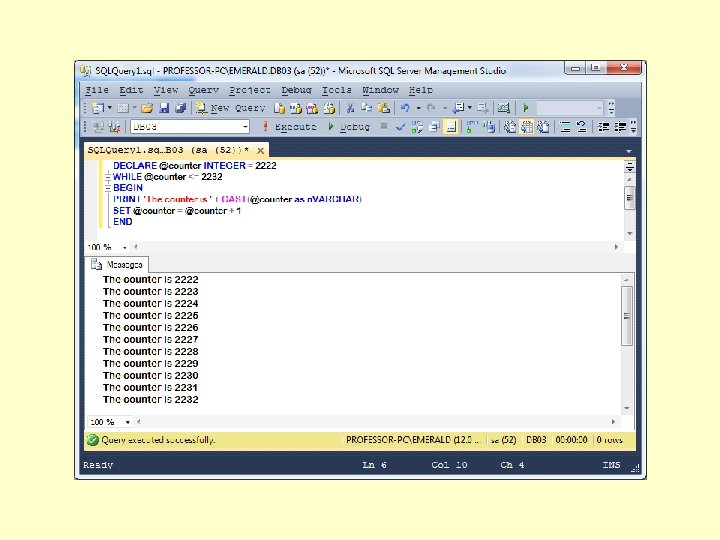
Task: Click the Undo arrow icon
Action: click(x=405, y=108)
